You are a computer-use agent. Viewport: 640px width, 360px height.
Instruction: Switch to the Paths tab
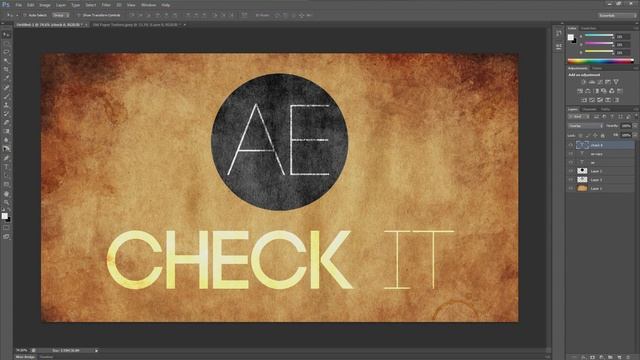coord(605,109)
